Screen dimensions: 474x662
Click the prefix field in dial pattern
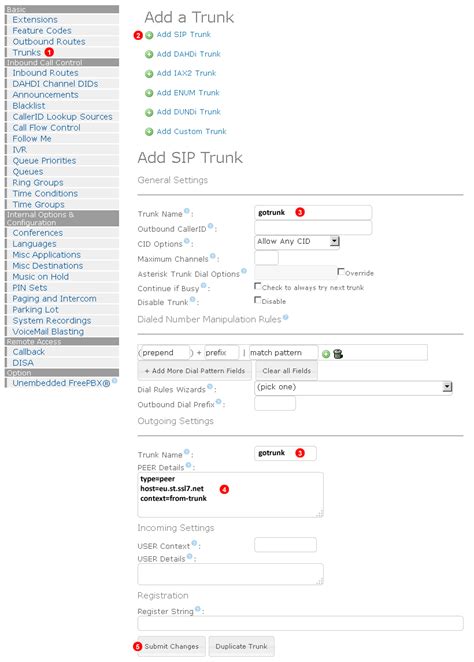click(222, 353)
